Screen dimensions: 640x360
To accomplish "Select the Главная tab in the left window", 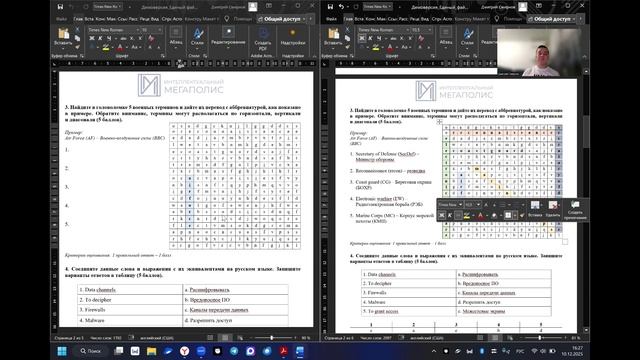I will click(78, 19).
